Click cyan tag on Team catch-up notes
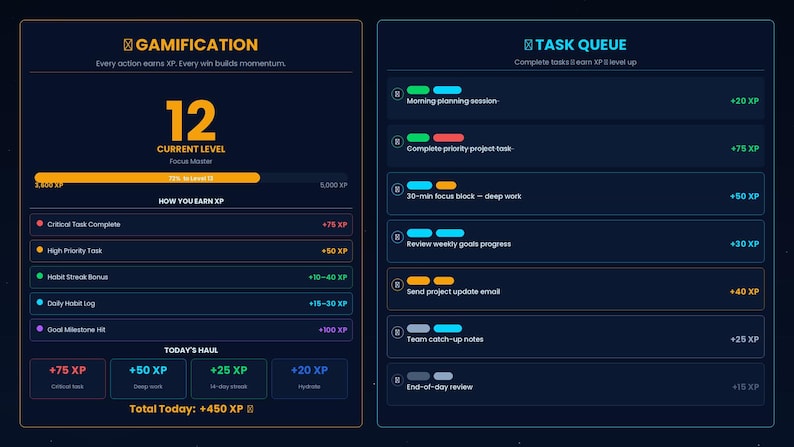The height and width of the screenshot is (447, 794). (x=448, y=329)
